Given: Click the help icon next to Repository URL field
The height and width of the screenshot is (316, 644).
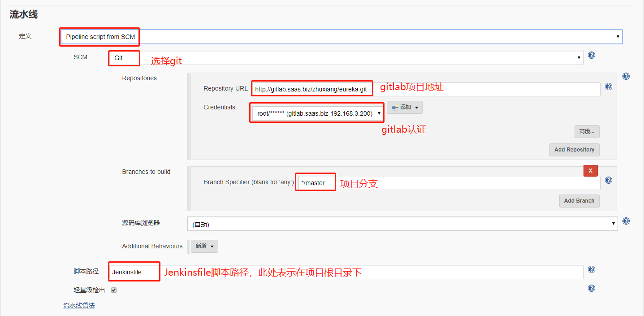Looking at the screenshot, I should click(608, 87).
